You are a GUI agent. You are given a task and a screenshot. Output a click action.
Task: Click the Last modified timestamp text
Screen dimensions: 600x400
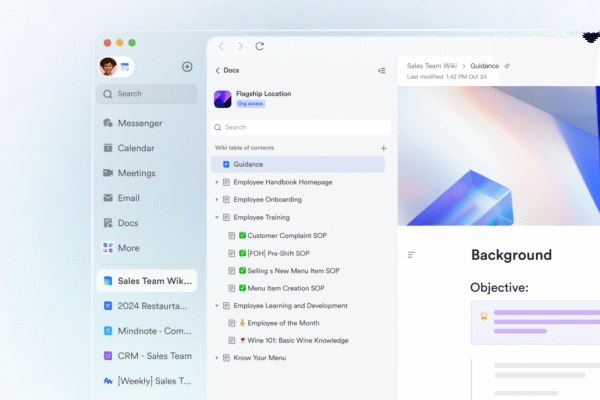(447, 77)
